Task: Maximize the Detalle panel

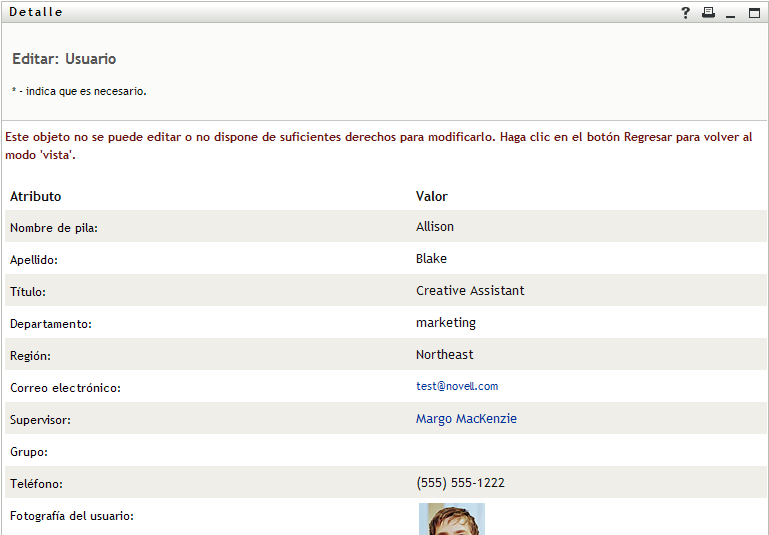Action: tap(754, 13)
